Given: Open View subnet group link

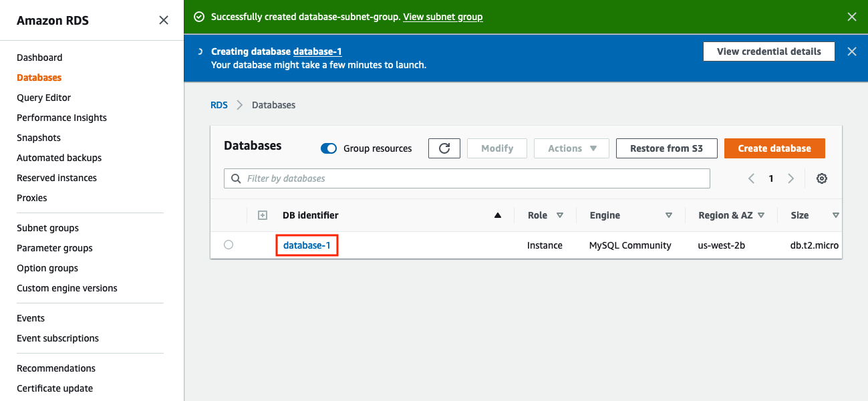Looking at the screenshot, I should (443, 17).
